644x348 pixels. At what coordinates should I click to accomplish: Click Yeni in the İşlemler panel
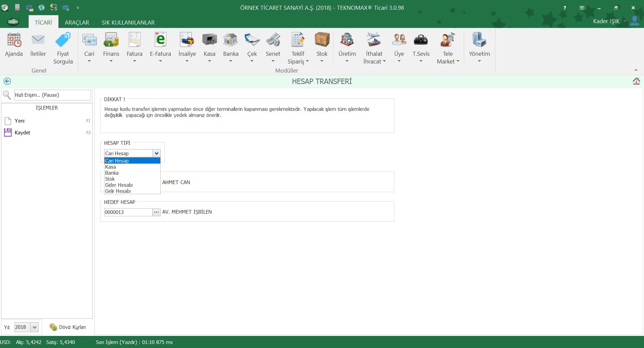click(x=19, y=121)
